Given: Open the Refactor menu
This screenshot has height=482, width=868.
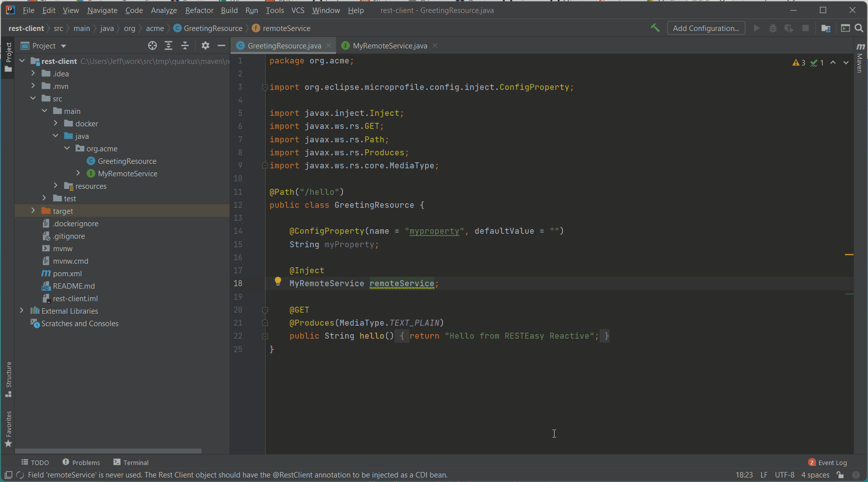Looking at the screenshot, I should click(x=199, y=10).
